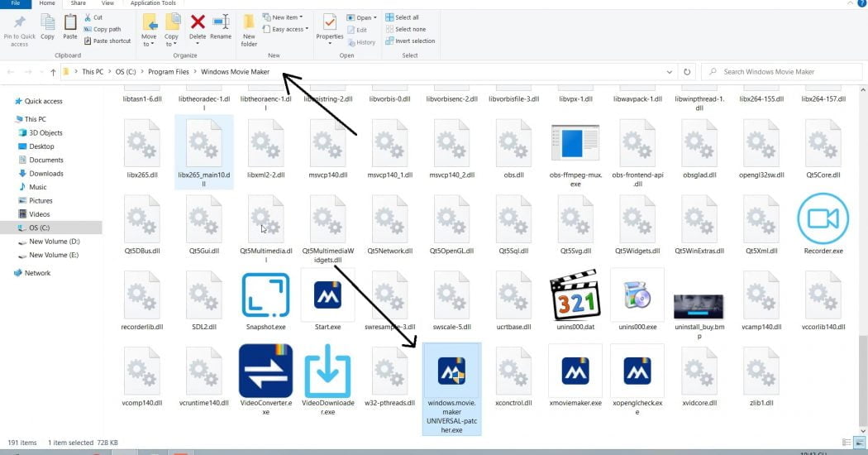
Task: Select windows.movie.maker UNIVERSAL-patcher.exe file
Action: [x=451, y=389]
